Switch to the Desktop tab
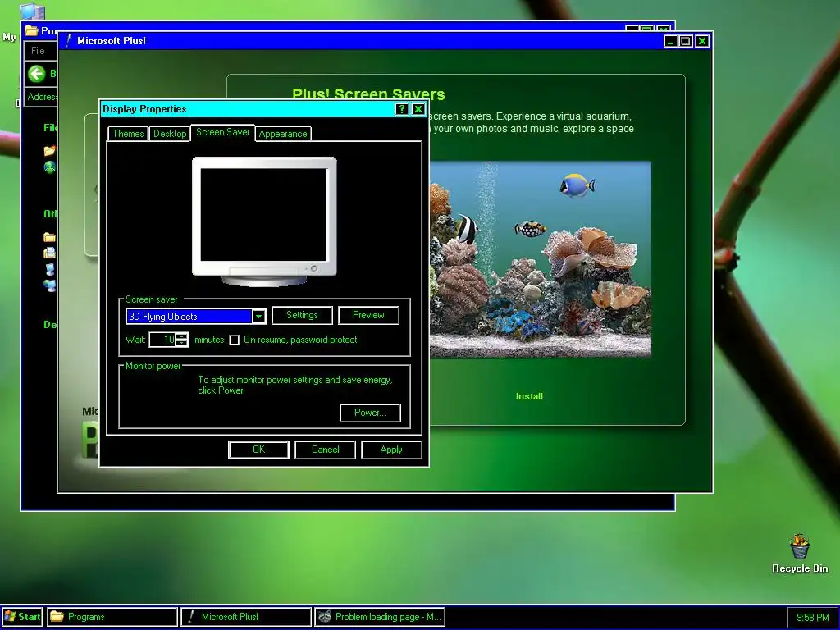The image size is (840, 630). coord(170,134)
